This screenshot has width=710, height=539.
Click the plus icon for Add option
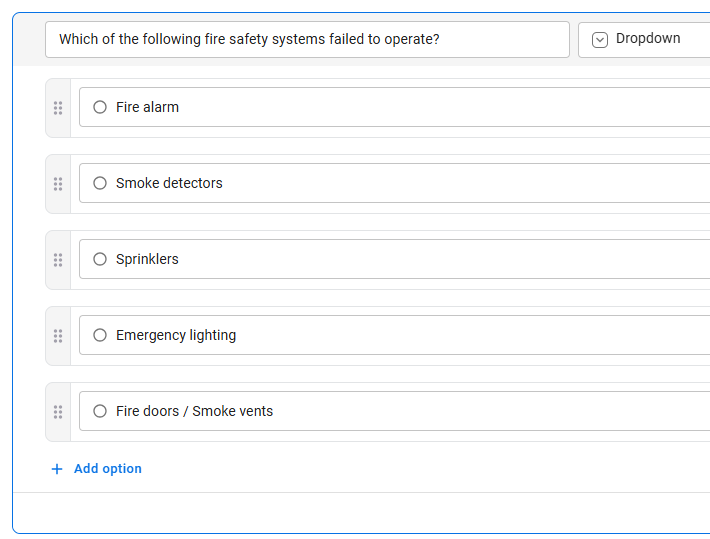[57, 469]
